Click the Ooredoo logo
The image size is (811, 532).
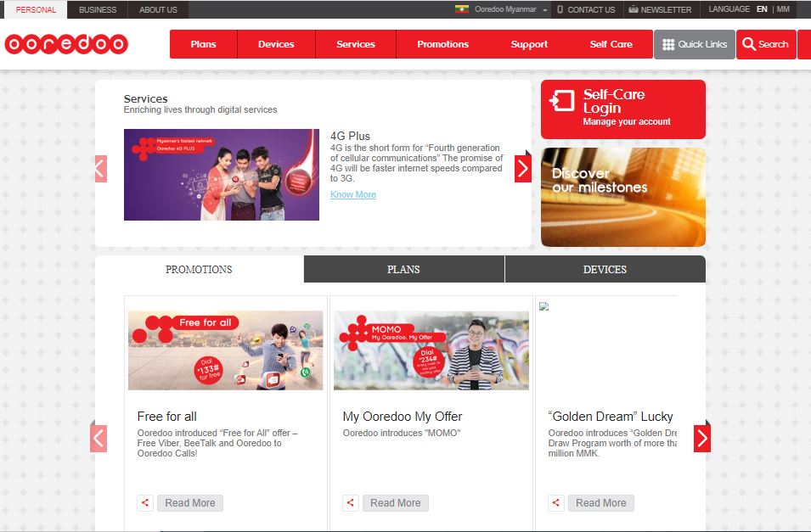(66, 44)
